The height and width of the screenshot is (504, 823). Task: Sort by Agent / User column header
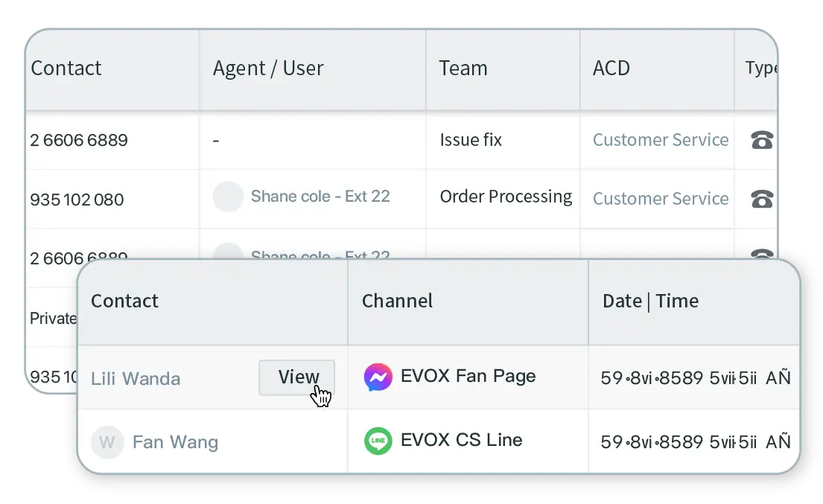point(267,68)
